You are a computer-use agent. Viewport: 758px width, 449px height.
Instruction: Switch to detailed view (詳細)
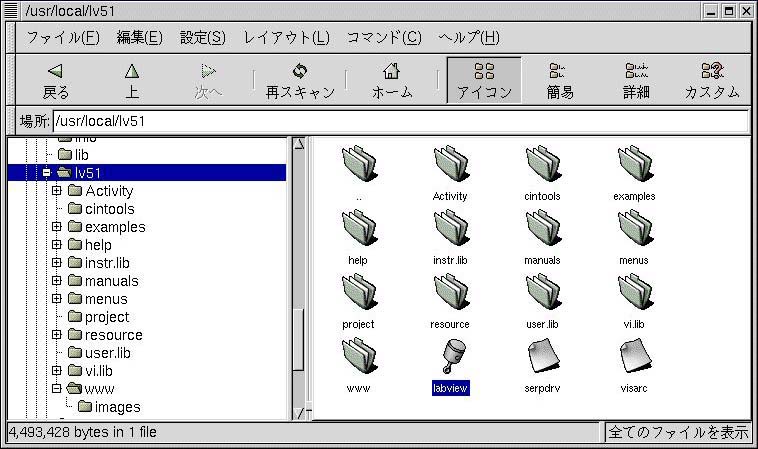coord(636,80)
